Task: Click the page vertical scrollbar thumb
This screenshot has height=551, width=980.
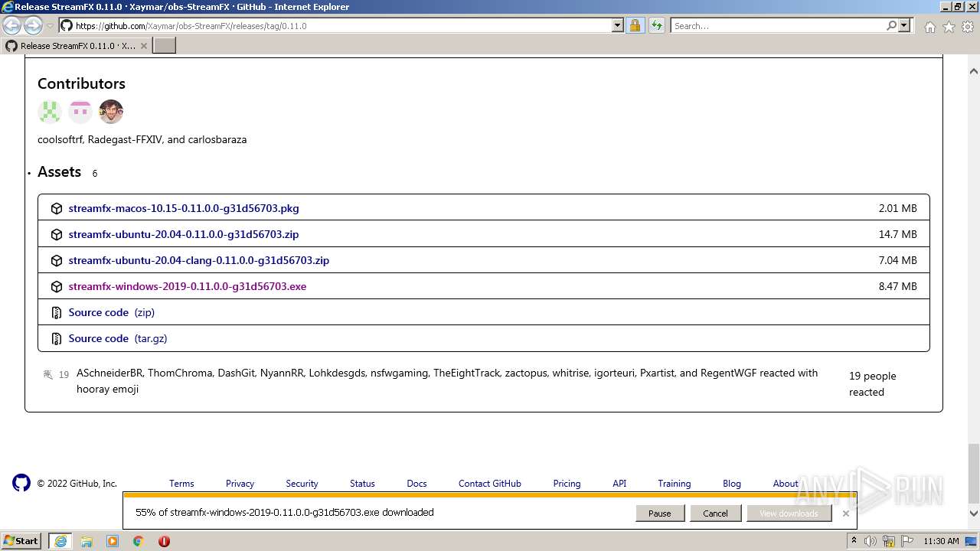Action: click(x=974, y=474)
